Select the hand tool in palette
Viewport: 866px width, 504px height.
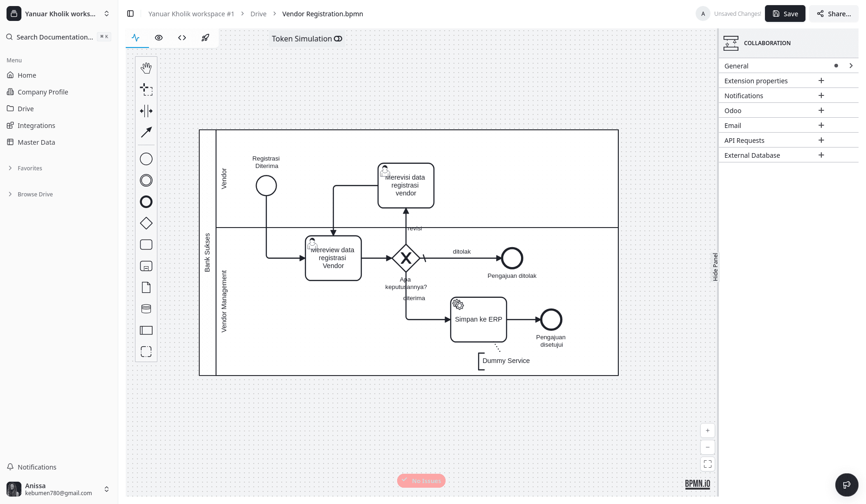pos(146,68)
